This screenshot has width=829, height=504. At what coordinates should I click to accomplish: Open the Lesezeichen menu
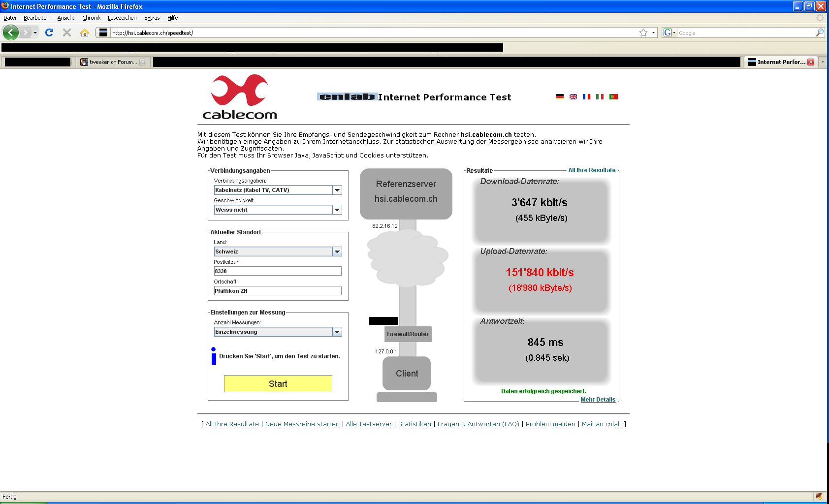122,18
